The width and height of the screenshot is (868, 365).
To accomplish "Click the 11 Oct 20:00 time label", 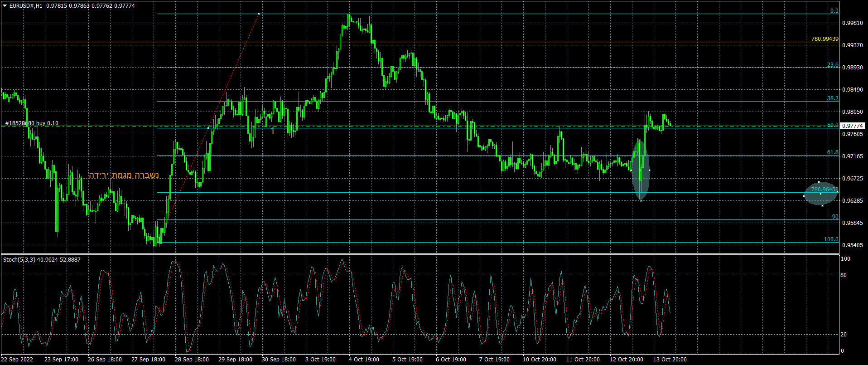I will pyautogui.click(x=583, y=360).
